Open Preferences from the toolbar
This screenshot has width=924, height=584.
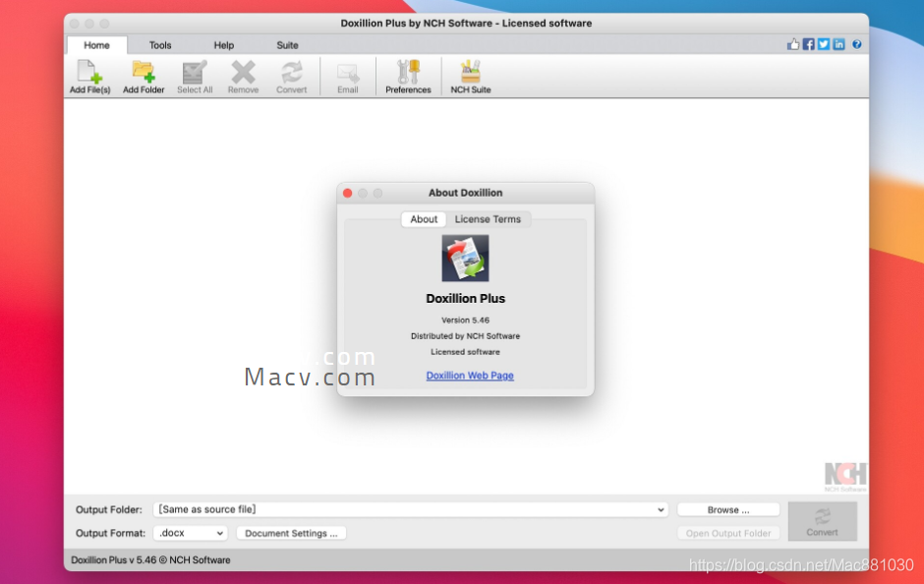[x=408, y=77]
